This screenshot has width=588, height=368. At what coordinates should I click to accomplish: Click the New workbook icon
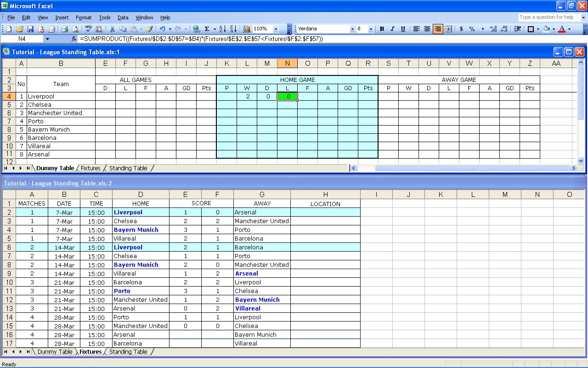[x=9, y=29]
